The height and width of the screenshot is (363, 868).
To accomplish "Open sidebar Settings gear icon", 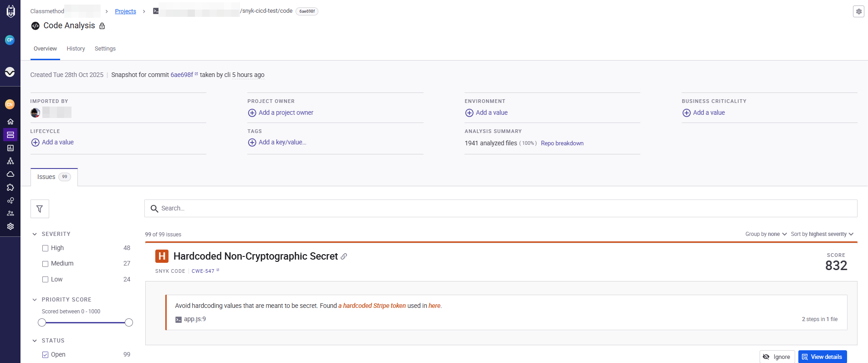I will (10, 226).
